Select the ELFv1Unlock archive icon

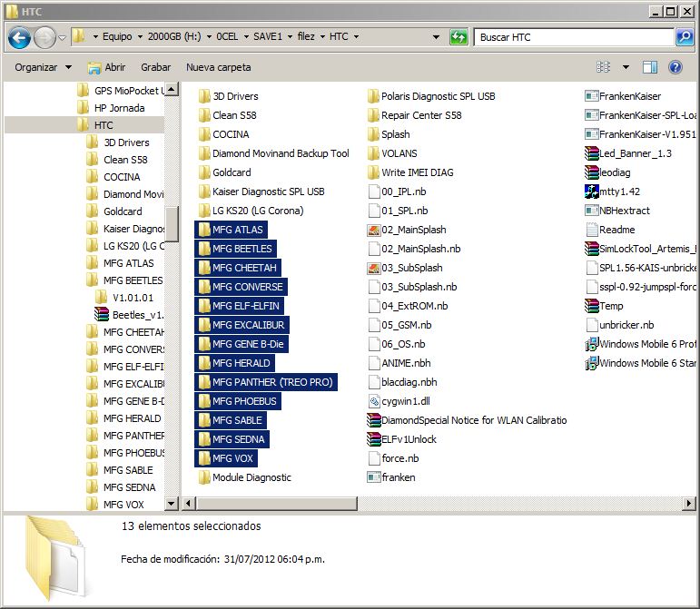[x=374, y=439]
